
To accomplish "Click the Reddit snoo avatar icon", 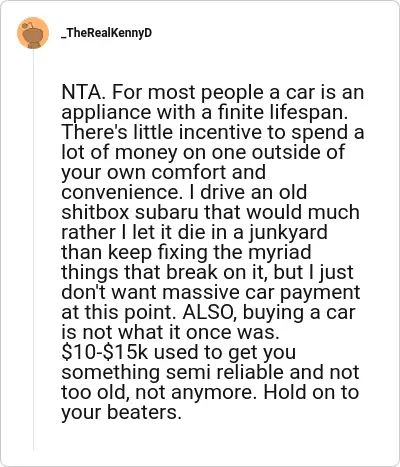I will click(33, 33).
